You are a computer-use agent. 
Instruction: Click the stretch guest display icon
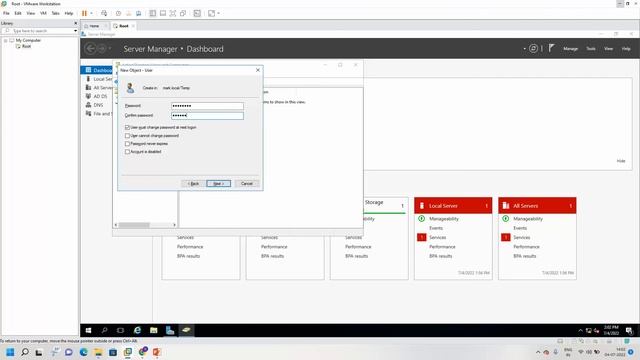[x=211, y=13]
